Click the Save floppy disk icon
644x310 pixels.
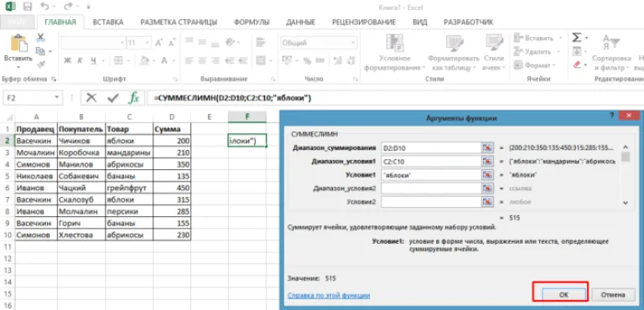coord(27,7)
